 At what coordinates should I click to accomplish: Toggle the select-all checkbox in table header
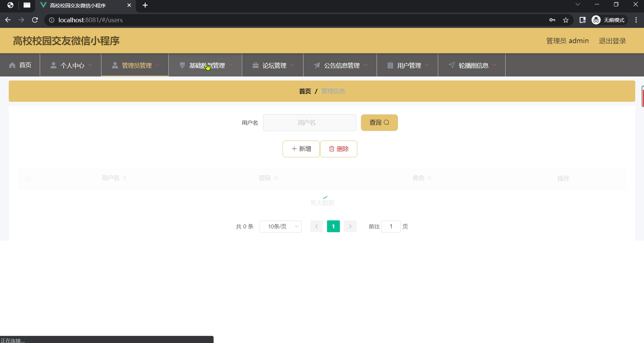click(28, 179)
